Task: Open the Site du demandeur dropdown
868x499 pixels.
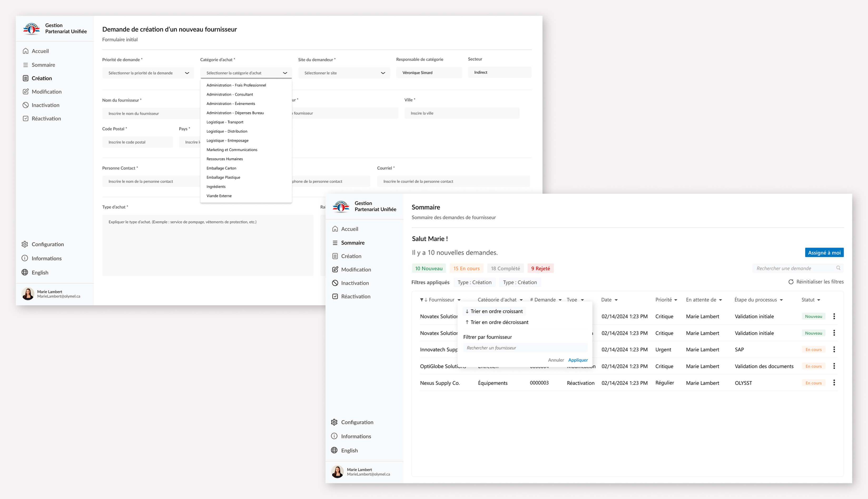Action: tap(344, 73)
